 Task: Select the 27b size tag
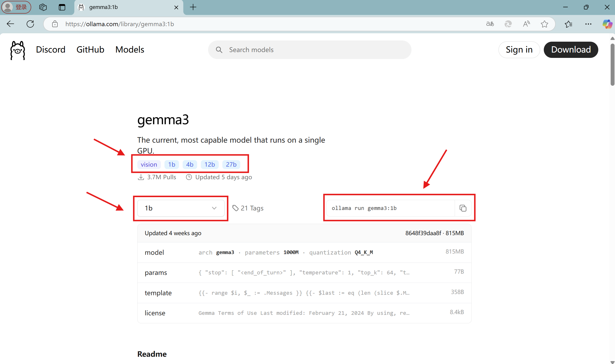[231, 164]
